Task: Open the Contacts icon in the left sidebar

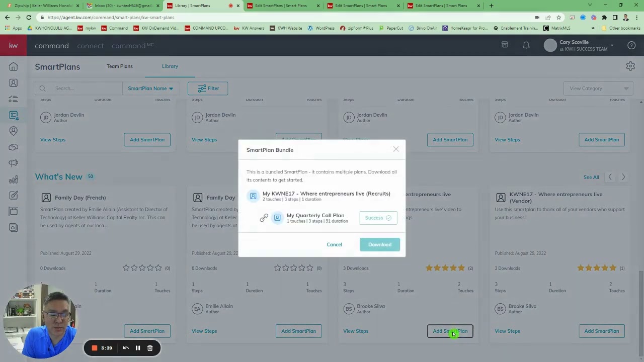Action: point(14,83)
